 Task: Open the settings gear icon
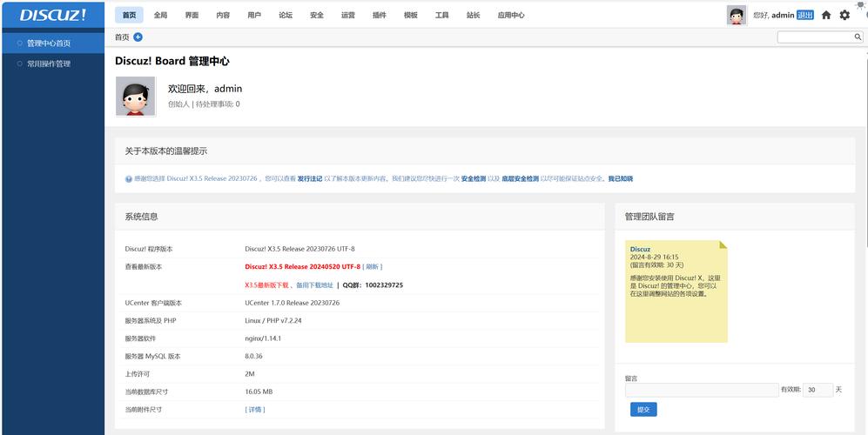844,15
